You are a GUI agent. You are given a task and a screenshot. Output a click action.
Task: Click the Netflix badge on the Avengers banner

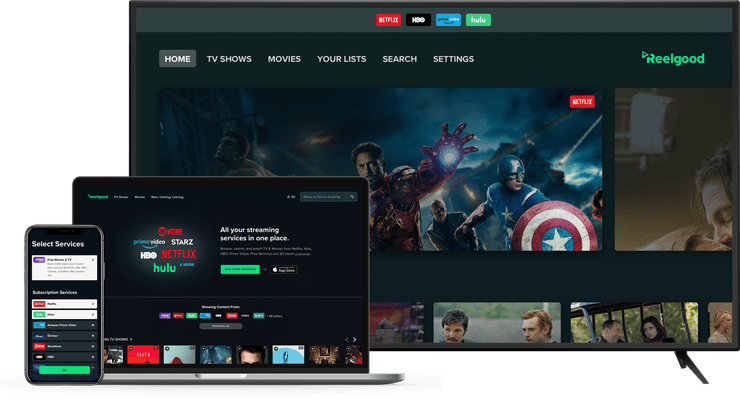click(582, 102)
